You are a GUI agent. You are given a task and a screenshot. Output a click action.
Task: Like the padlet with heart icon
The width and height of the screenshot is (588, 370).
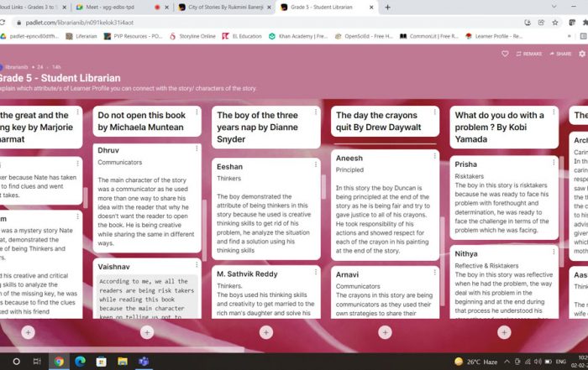tap(505, 54)
